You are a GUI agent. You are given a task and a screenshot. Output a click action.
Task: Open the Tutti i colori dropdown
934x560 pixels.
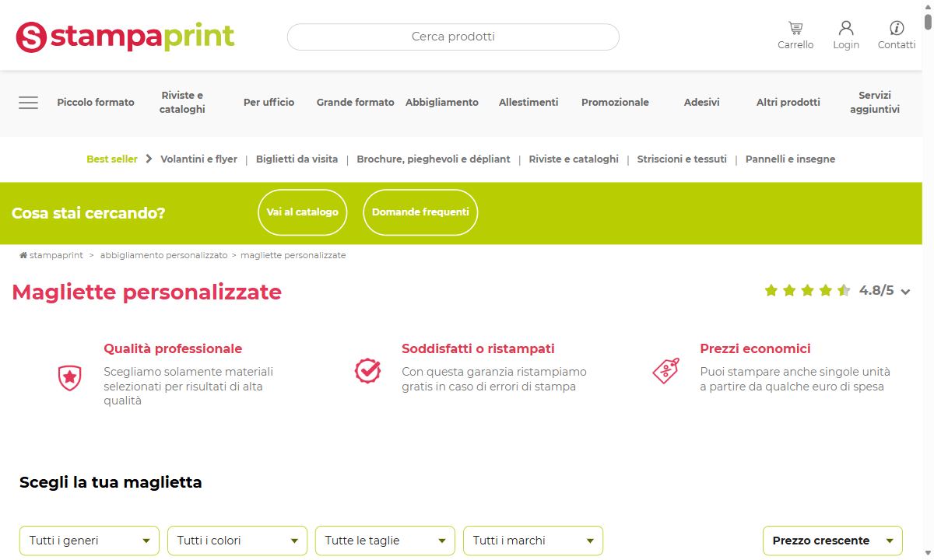[x=237, y=541]
